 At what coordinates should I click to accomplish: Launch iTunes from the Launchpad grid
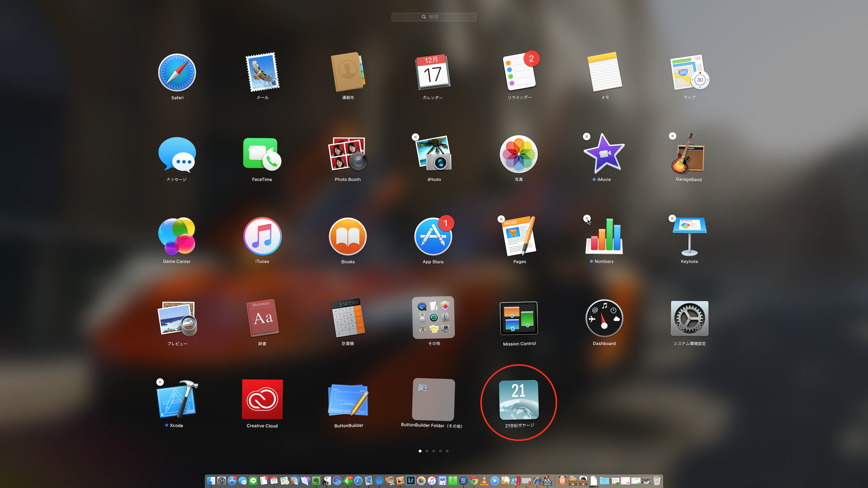(x=262, y=236)
